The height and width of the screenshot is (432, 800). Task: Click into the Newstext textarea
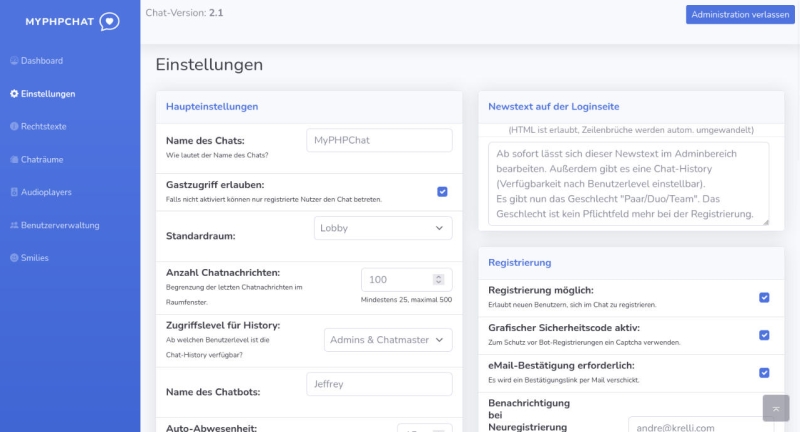[x=628, y=184]
